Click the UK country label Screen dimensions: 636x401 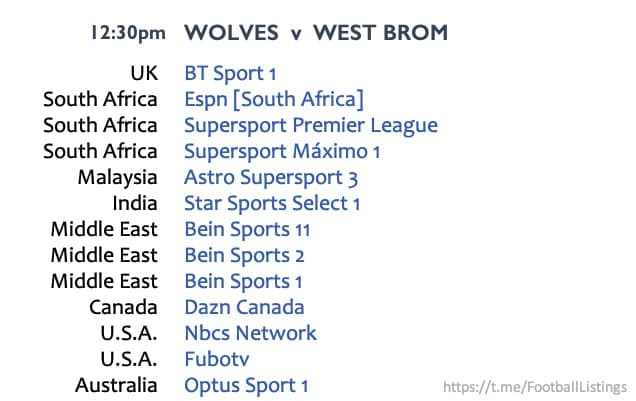point(144,73)
